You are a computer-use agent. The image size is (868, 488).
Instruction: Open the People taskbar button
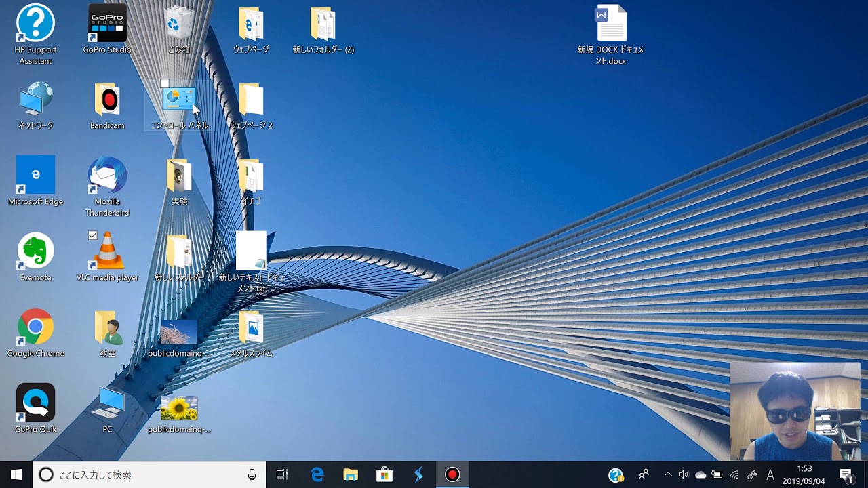(x=644, y=474)
